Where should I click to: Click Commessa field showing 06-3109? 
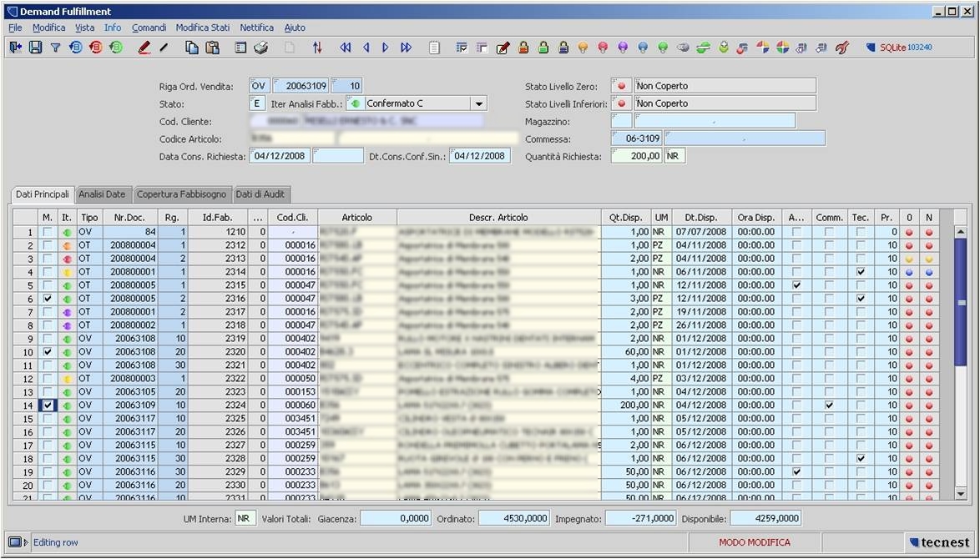pos(636,138)
